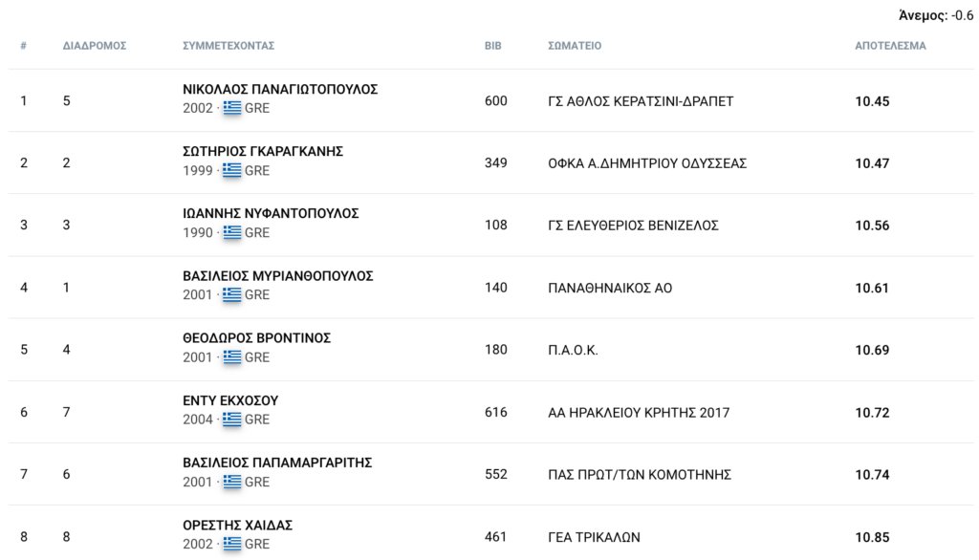Click the ΣΩΜΑΤΕΙΟ column header
Image resolution: width=979 pixels, height=560 pixels.
coord(575,46)
